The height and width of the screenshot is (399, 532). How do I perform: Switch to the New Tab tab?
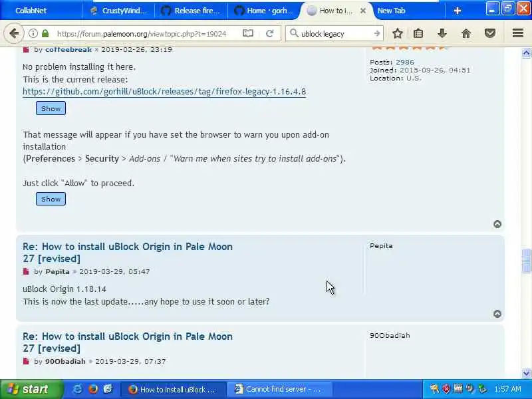[408, 11]
